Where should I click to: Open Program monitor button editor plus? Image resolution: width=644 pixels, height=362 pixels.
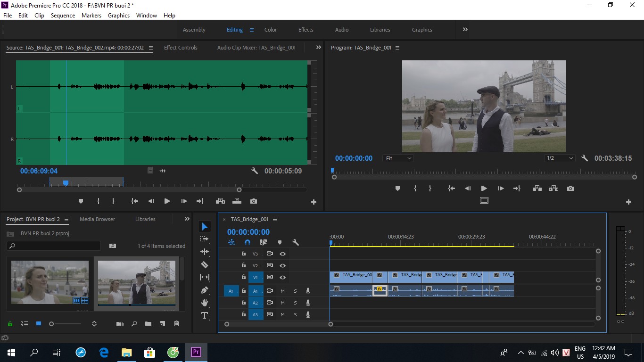(628, 202)
